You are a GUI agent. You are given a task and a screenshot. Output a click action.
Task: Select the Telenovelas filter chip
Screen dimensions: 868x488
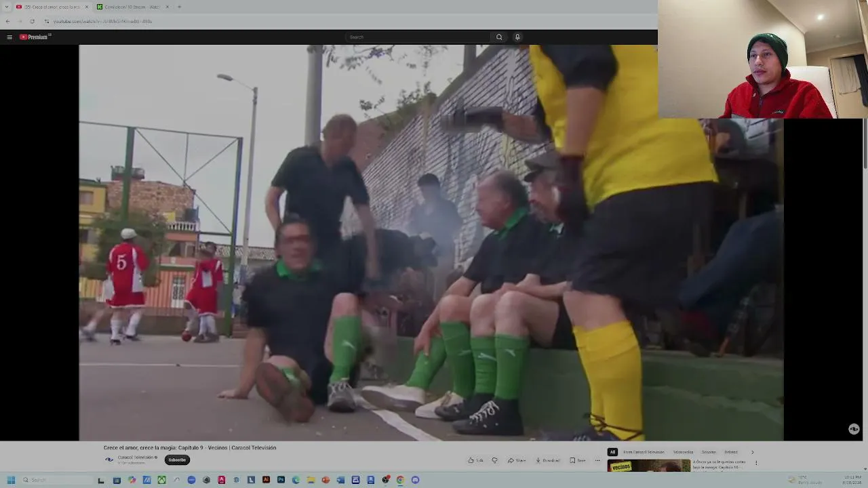click(x=683, y=452)
